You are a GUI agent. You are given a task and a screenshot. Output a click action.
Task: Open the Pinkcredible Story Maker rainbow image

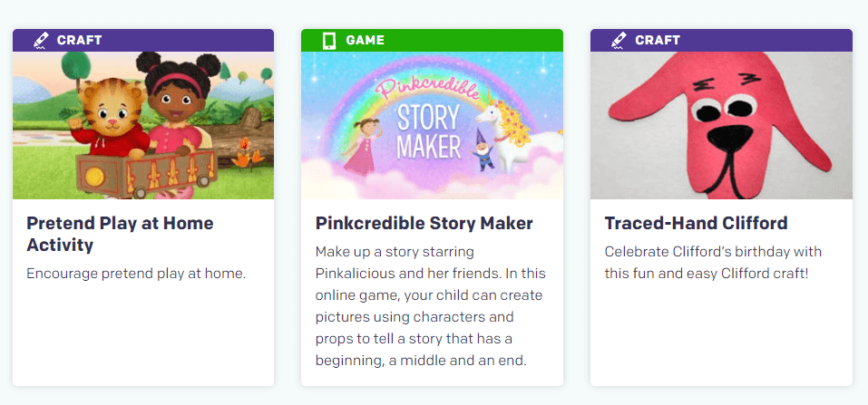point(433,126)
